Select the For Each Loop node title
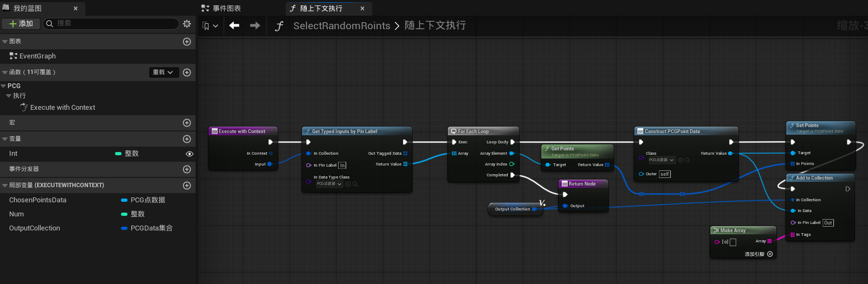 tap(473, 131)
